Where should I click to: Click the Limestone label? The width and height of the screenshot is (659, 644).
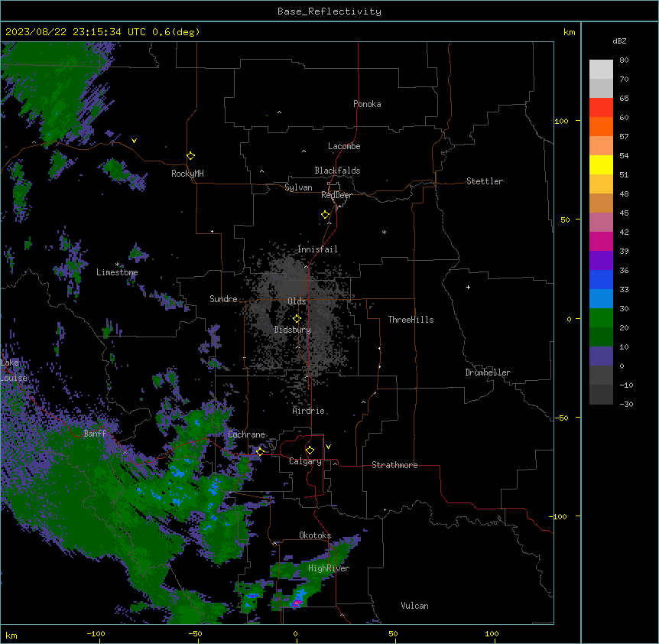click(117, 272)
